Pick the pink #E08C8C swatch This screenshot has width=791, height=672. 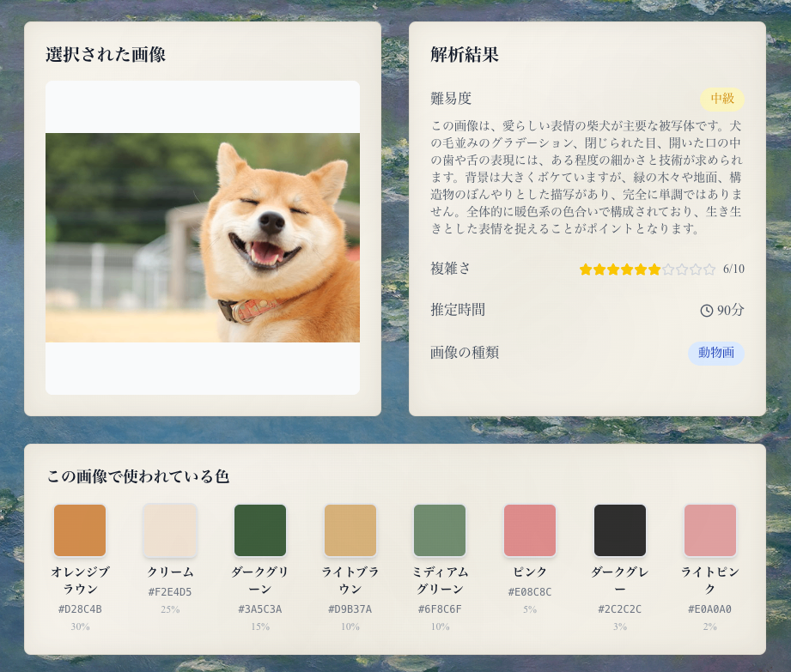[x=530, y=530]
